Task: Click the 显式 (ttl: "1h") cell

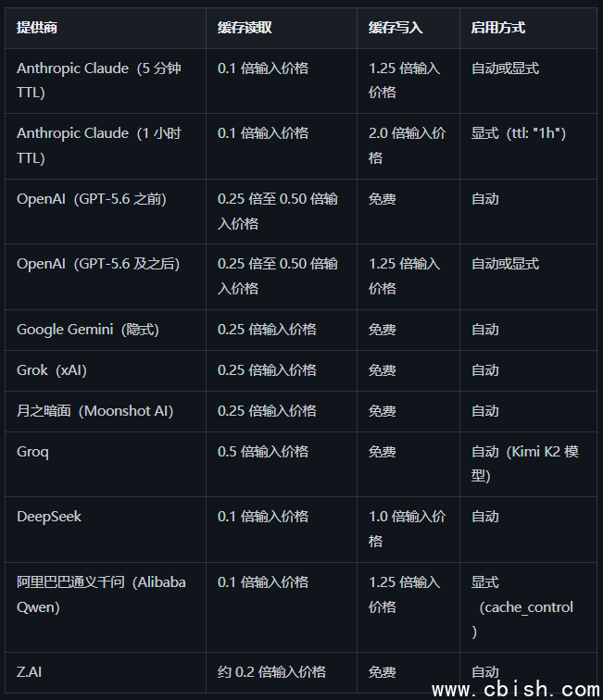Action: (x=528, y=146)
